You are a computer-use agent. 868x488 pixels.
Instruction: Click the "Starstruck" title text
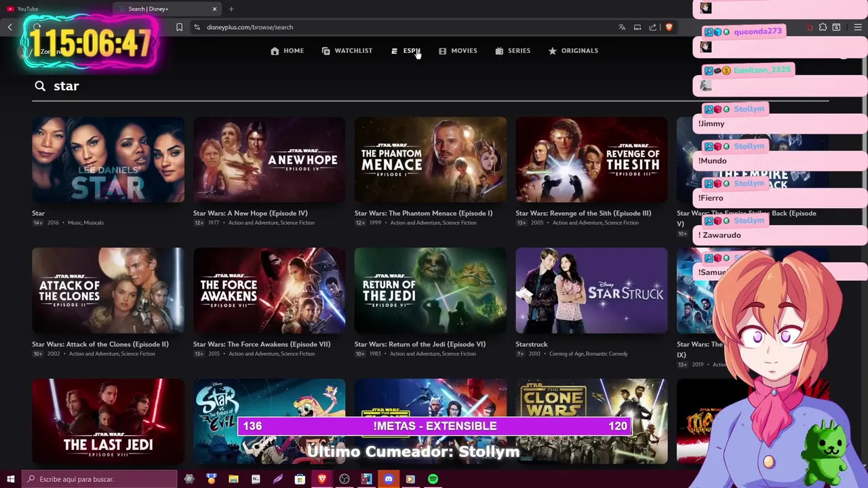(532, 344)
